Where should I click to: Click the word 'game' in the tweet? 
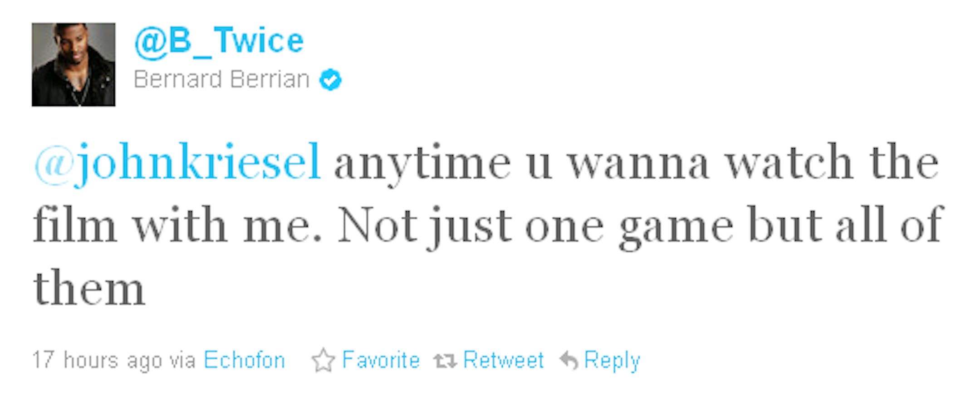pos(676,227)
